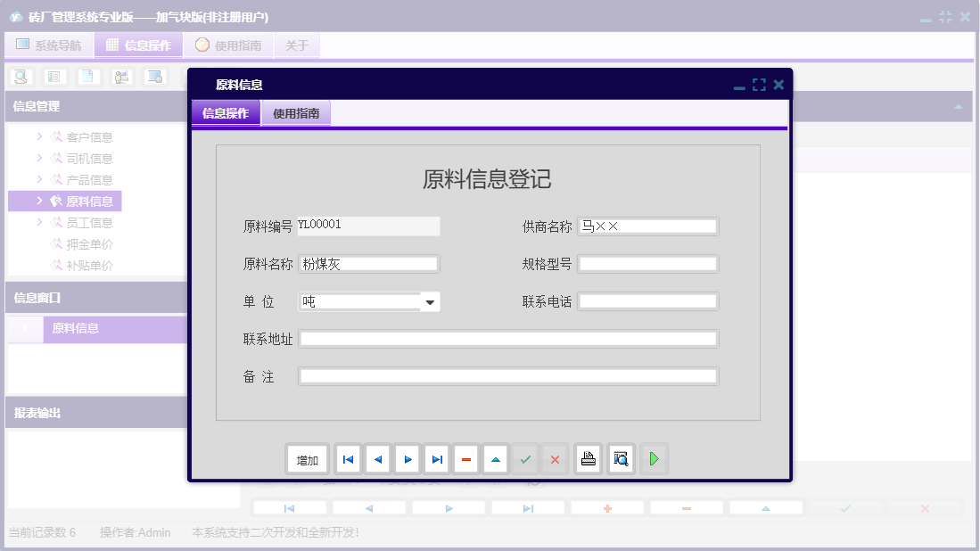This screenshot has height=551, width=980.
Task: Open print preview with the magnifier-document icon
Action: point(621,458)
